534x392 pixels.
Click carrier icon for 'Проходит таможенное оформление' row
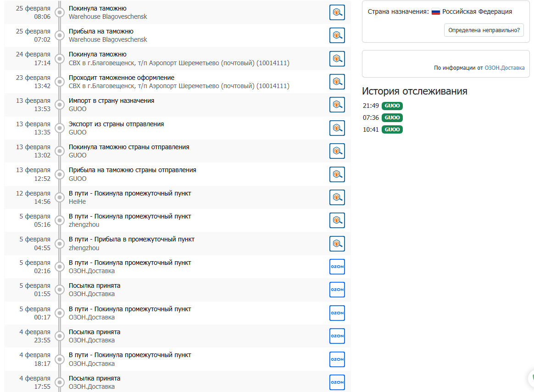pyautogui.click(x=337, y=82)
